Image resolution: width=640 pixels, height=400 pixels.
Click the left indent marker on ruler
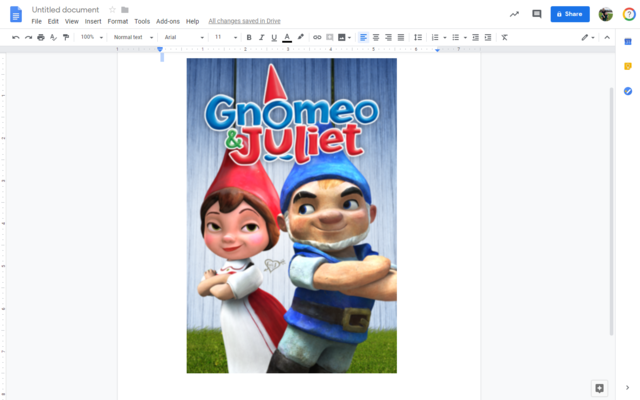160,49
